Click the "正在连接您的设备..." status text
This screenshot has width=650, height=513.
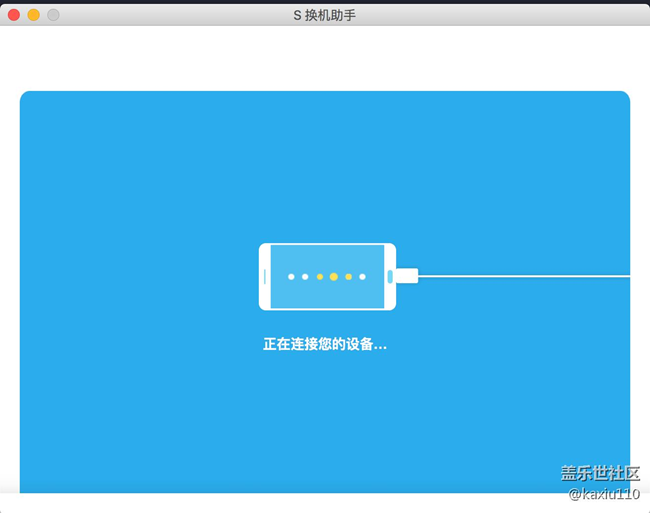pos(325,344)
